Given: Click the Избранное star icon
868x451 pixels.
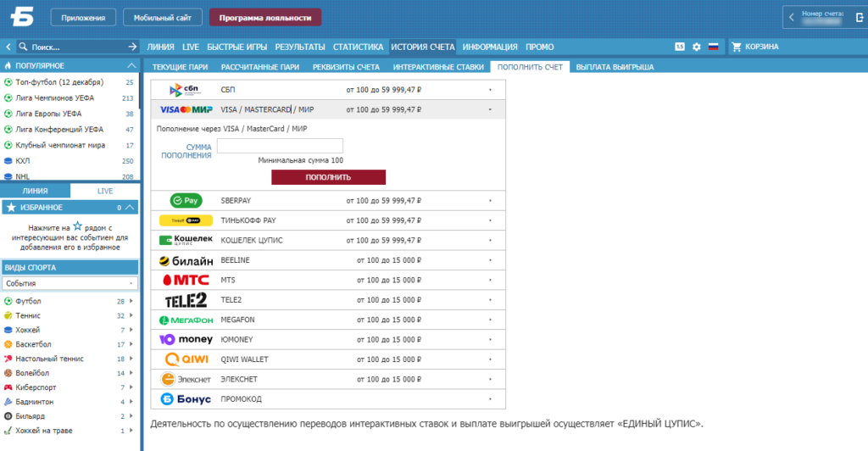Looking at the screenshot, I should click(11, 208).
